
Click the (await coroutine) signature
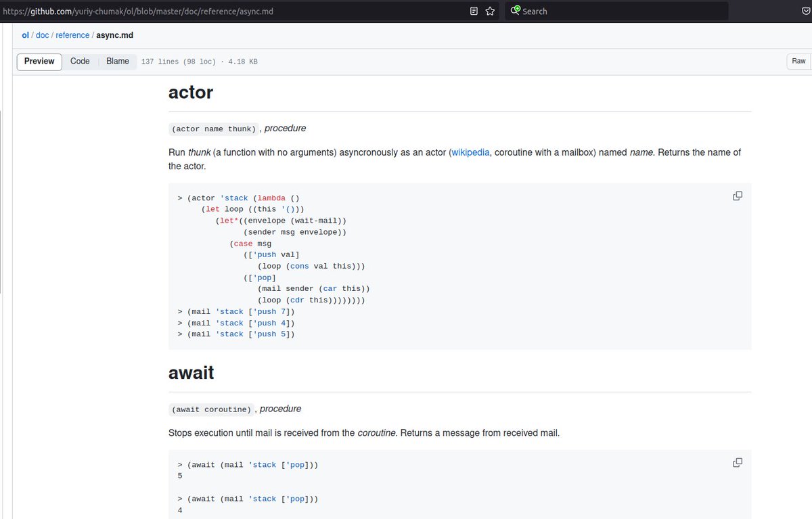click(212, 409)
